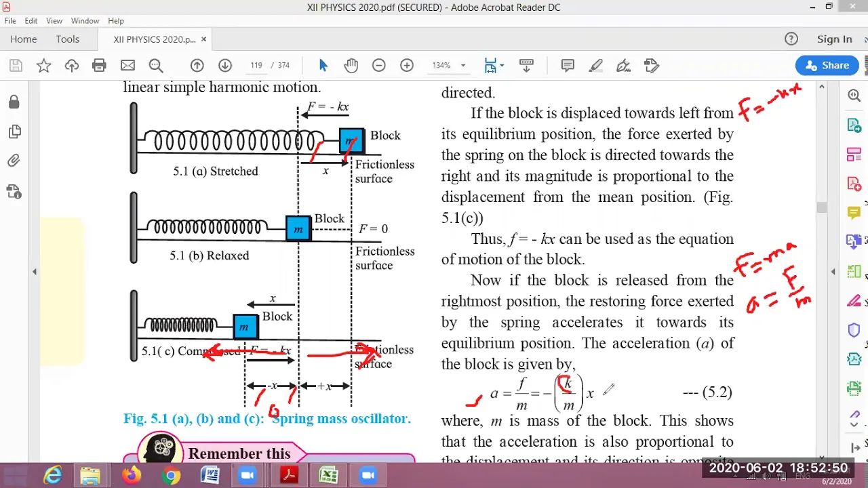The height and width of the screenshot is (488, 868).
Task: Click the Save file icon
Action: (x=16, y=66)
